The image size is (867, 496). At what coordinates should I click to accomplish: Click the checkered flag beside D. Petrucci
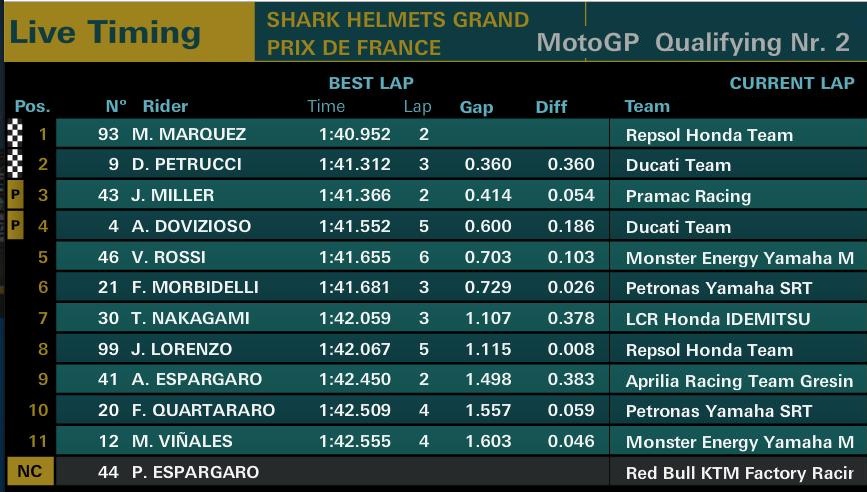click(15, 164)
